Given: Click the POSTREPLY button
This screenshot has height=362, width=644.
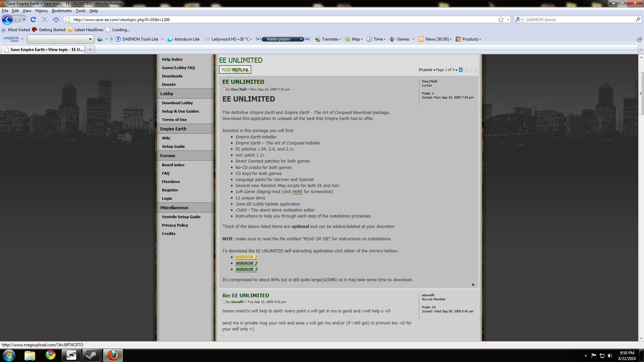Looking at the screenshot, I should tap(235, 69).
